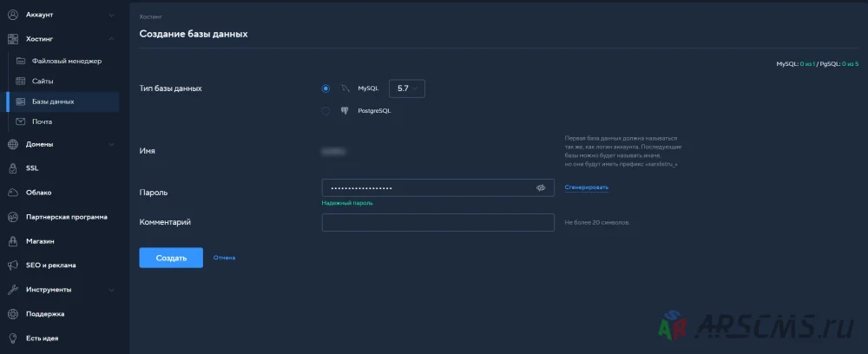Screen dimensions: 868x354
Task: Click the Облако cloud icon
Action: (13, 193)
